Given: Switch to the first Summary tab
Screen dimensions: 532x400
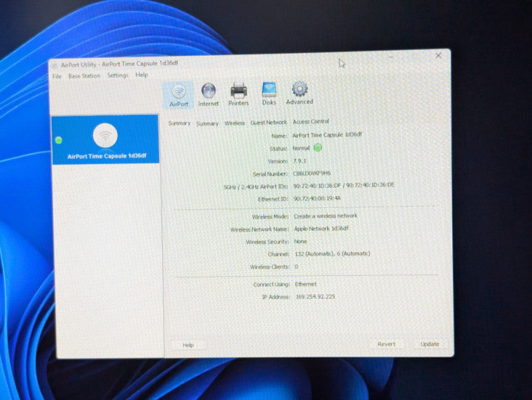Looking at the screenshot, I should tap(179, 123).
